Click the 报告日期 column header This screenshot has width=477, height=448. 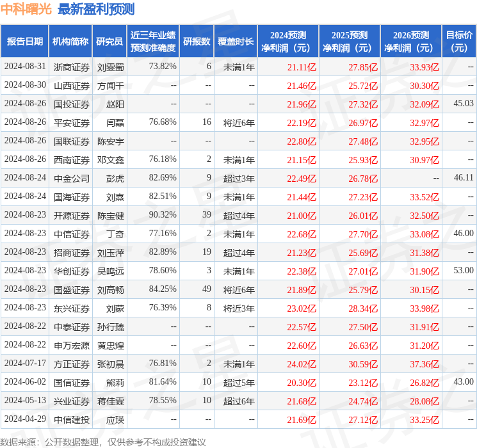pyautogui.click(x=24, y=42)
